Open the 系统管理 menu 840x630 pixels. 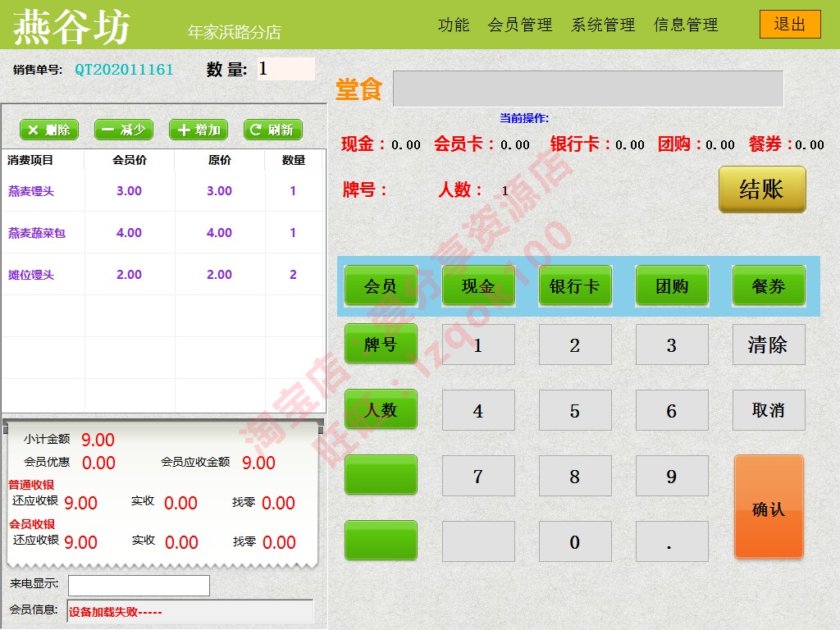tap(603, 25)
